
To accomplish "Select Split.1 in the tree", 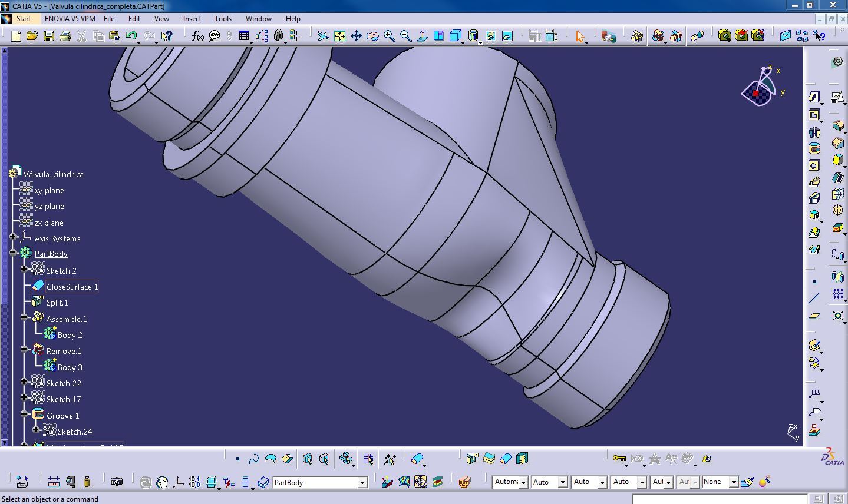I will click(57, 303).
